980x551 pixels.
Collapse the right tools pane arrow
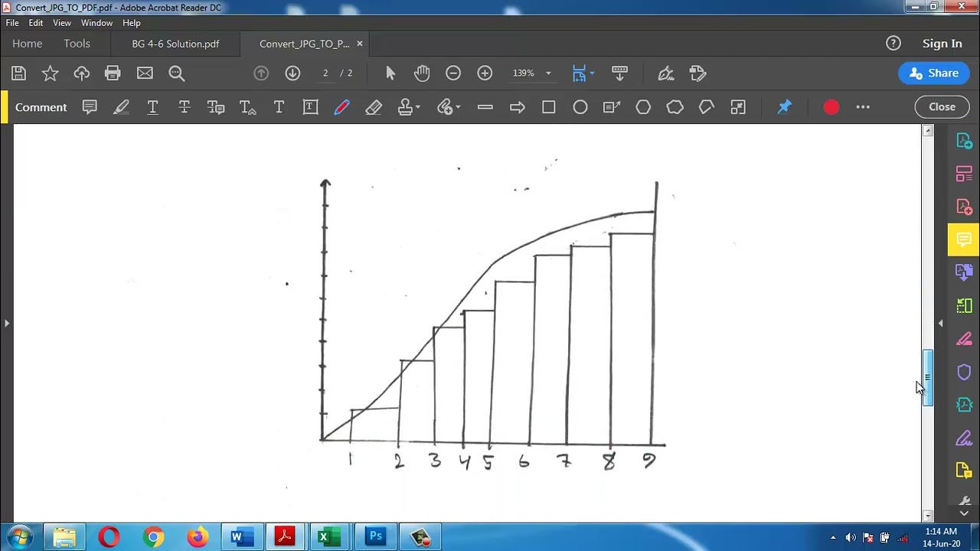941,324
